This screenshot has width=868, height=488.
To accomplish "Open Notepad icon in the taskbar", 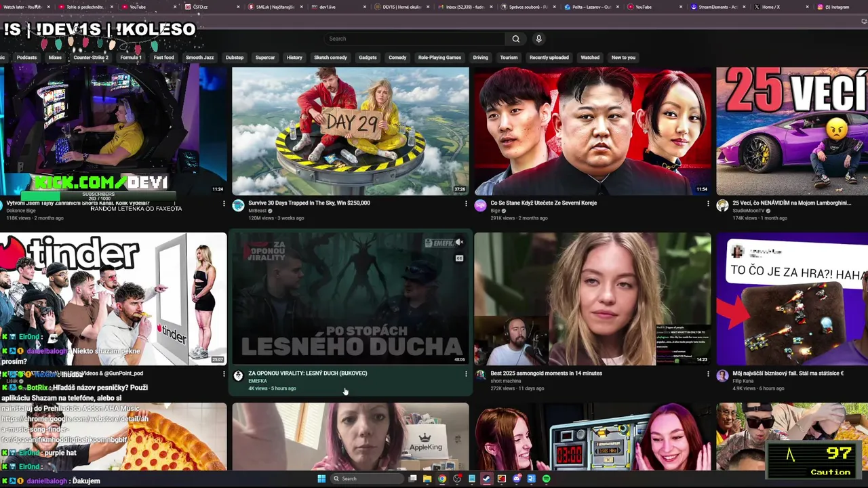I will tap(472, 479).
